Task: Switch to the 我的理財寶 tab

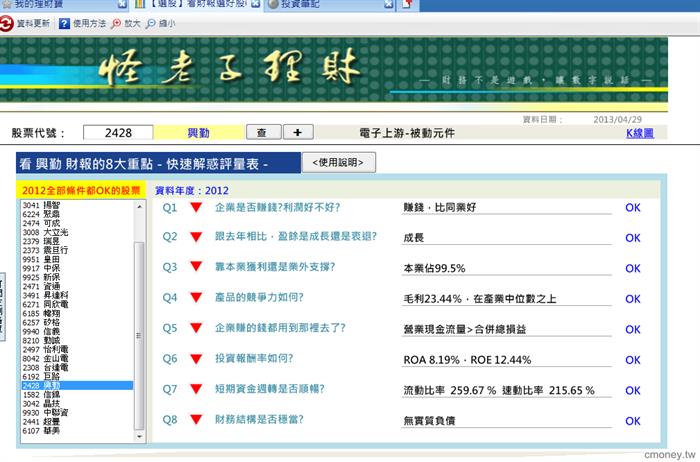Action: pos(64,4)
